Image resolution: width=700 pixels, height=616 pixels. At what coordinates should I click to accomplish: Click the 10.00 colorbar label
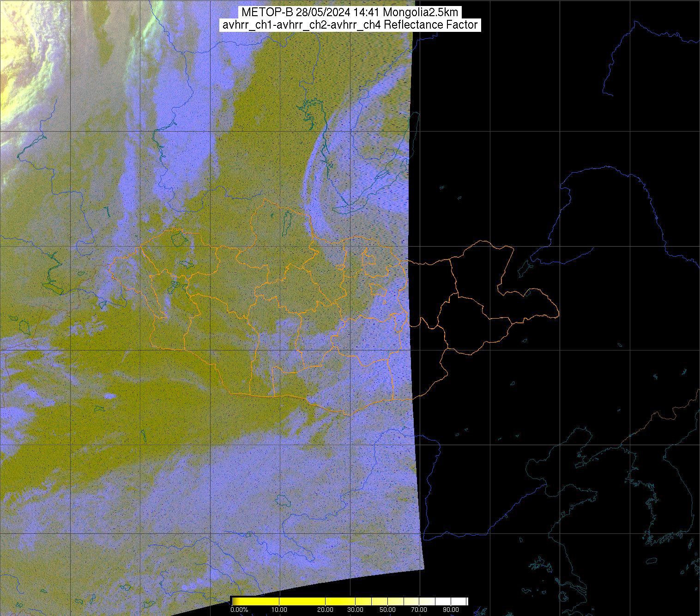[279, 610]
